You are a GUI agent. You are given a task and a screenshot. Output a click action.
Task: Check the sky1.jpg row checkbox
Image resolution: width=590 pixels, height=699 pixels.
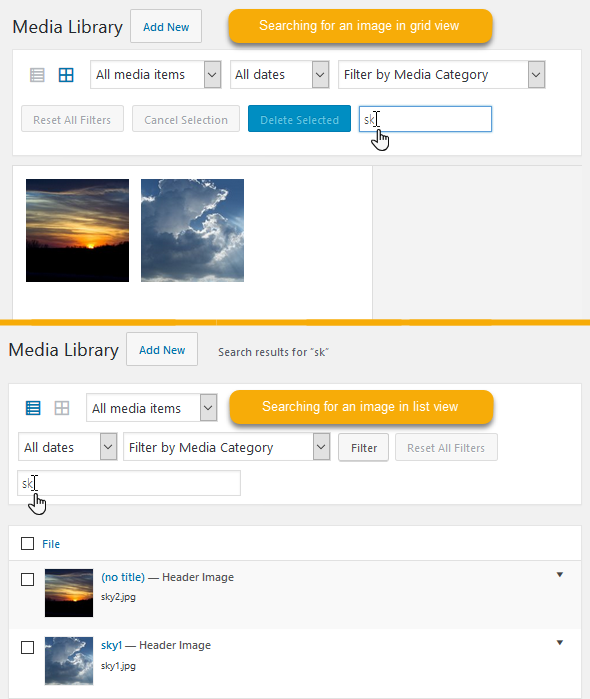pyautogui.click(x=28, y=647)
